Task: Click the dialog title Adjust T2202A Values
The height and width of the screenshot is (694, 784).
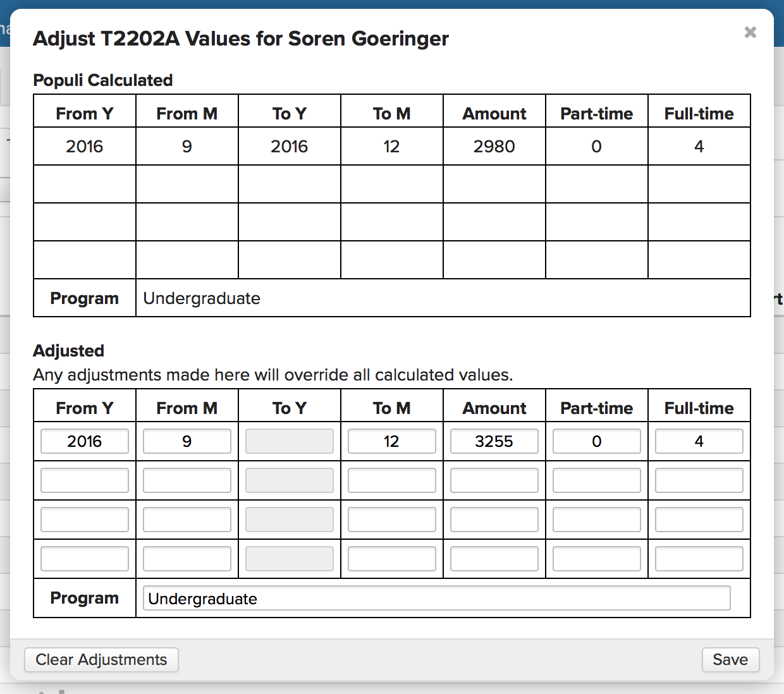Action: point(241,39)
